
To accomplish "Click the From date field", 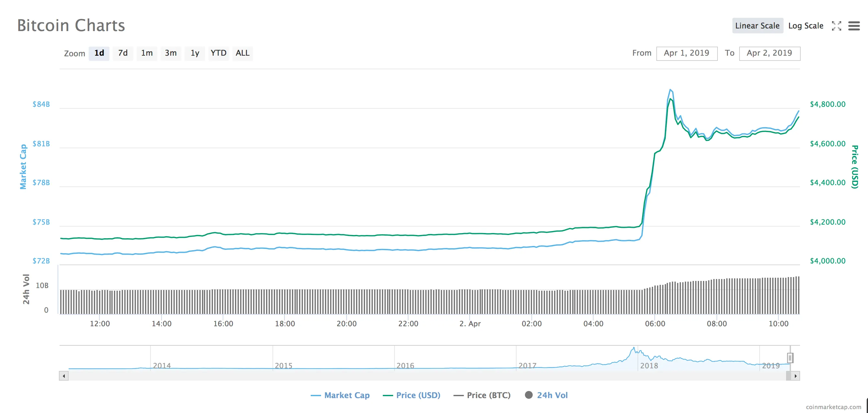I will (x=686, y=53).
